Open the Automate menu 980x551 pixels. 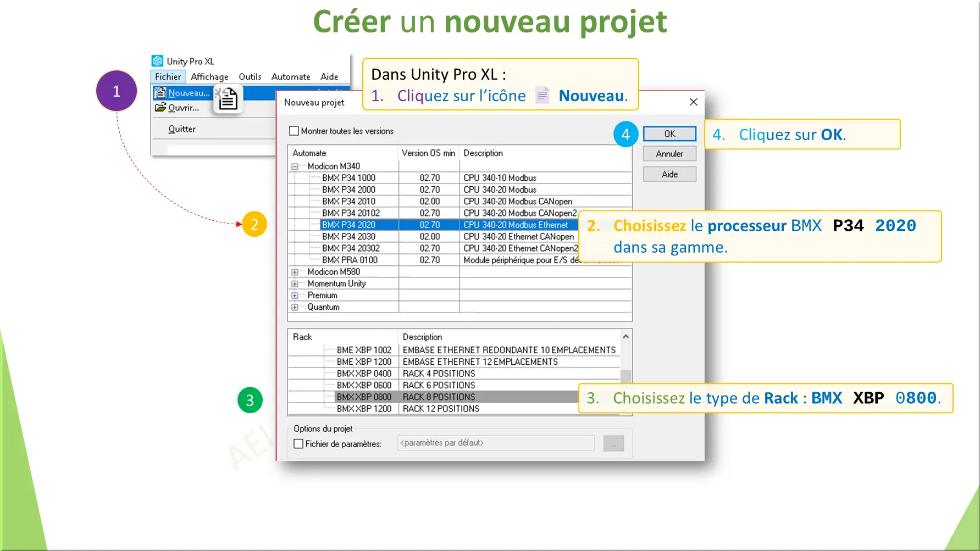[x=291, y=76]
